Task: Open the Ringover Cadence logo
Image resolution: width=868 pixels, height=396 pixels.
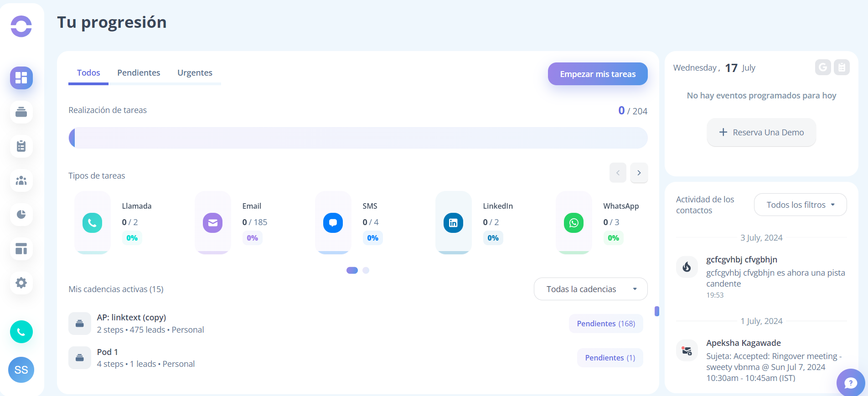Action: [x=21, y=26]
